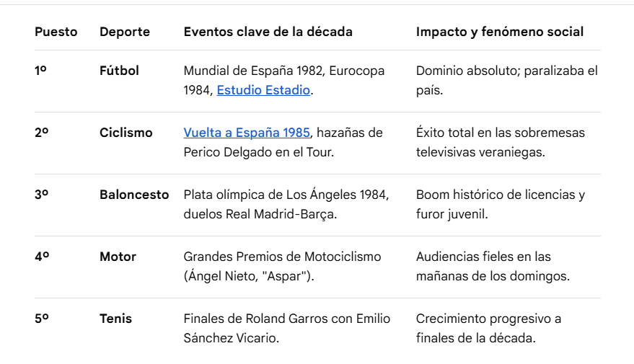
Task: Click the 1º ranking cell
Action: (x=40, y=71)
